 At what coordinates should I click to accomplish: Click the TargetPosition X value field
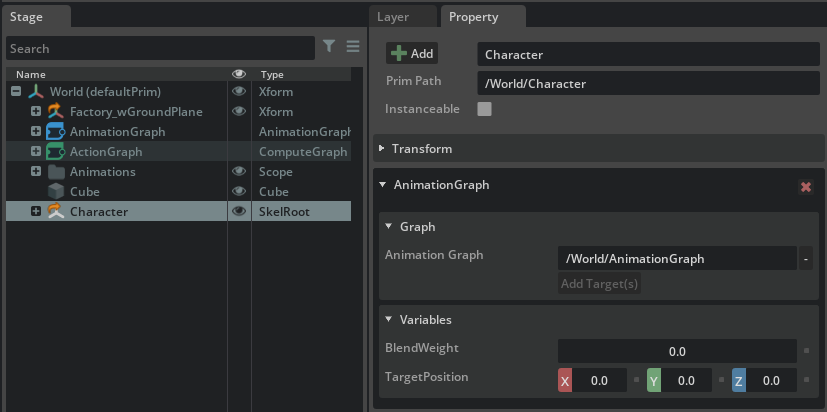coord(599,380)
